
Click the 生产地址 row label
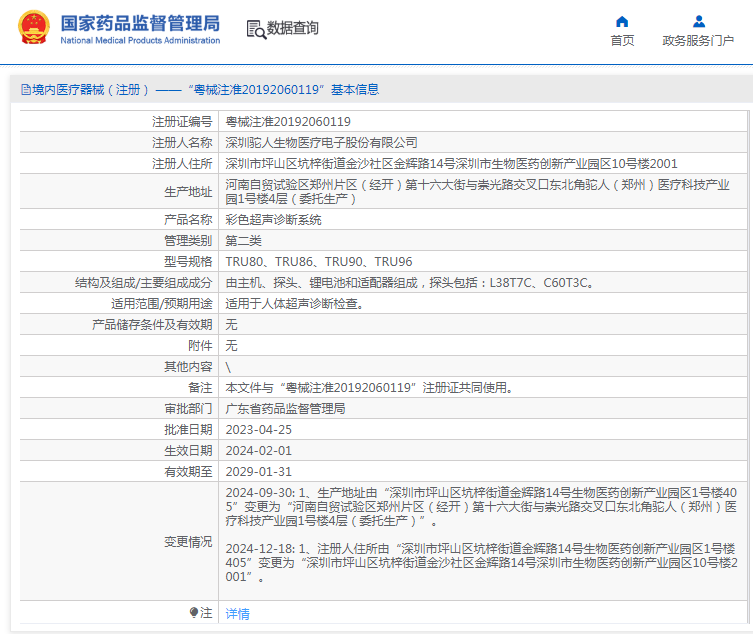click(188, 192)
